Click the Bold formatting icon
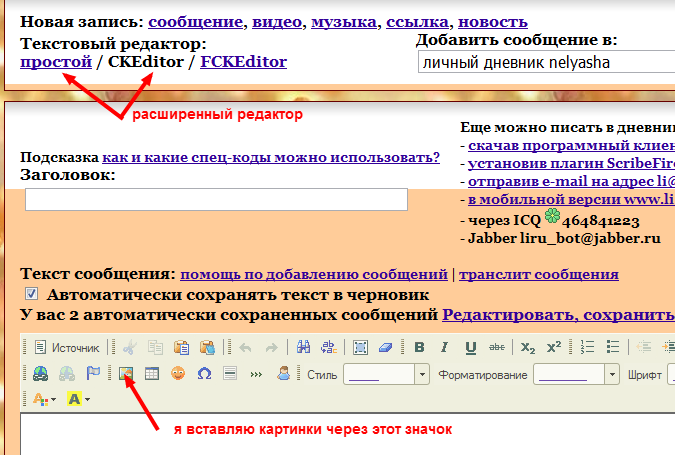 point(419,348)
